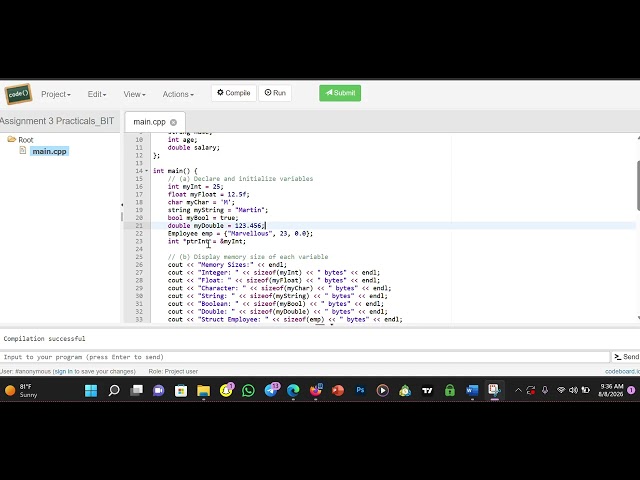Open the active screen recorder taskbar icon

(495, 391)
